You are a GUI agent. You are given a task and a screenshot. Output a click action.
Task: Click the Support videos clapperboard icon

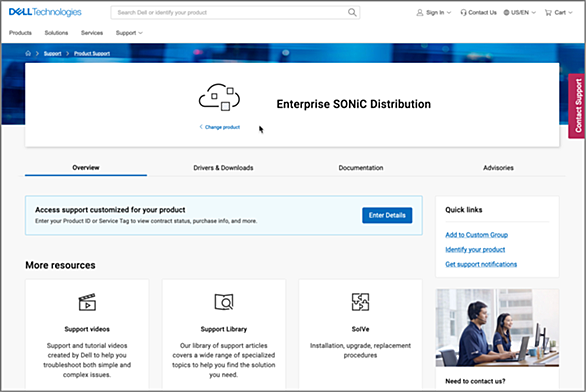[87, 302]
